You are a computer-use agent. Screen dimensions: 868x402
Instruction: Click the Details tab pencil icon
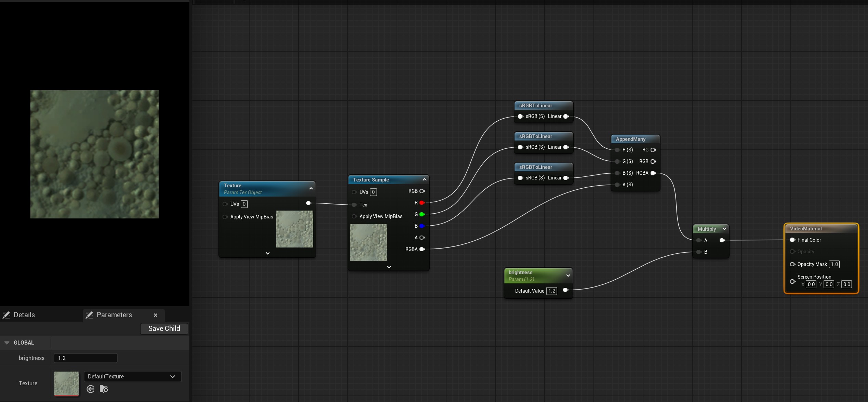tap(6, 315)
